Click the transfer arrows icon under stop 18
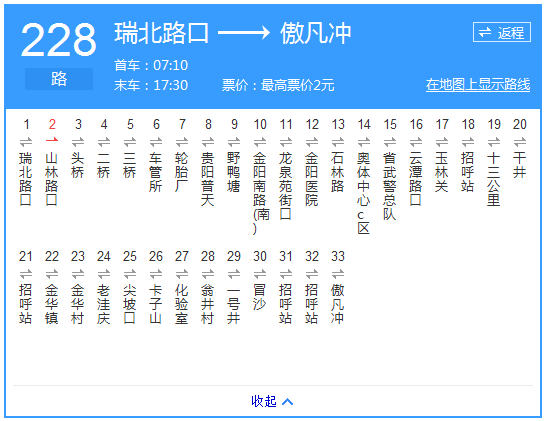This screenshot has height=421, width=546. [x=468, y=142]
